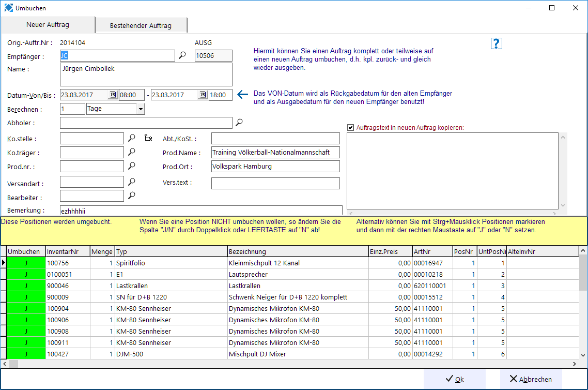Image resolution: width=588 pixels, height=390 pixels.
Task: Click the search magnifier next to Empfänger
Action: (182, 55)
